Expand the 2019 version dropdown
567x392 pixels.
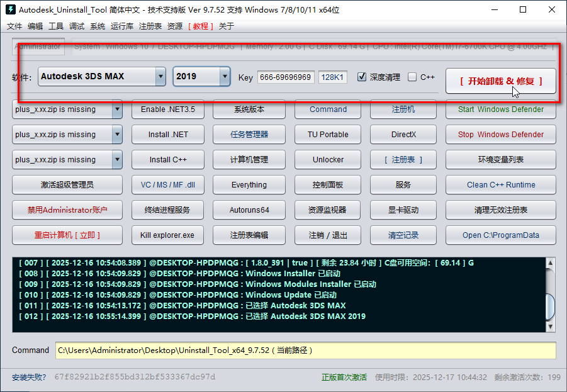pyautogui.click(x=225, y=76)
